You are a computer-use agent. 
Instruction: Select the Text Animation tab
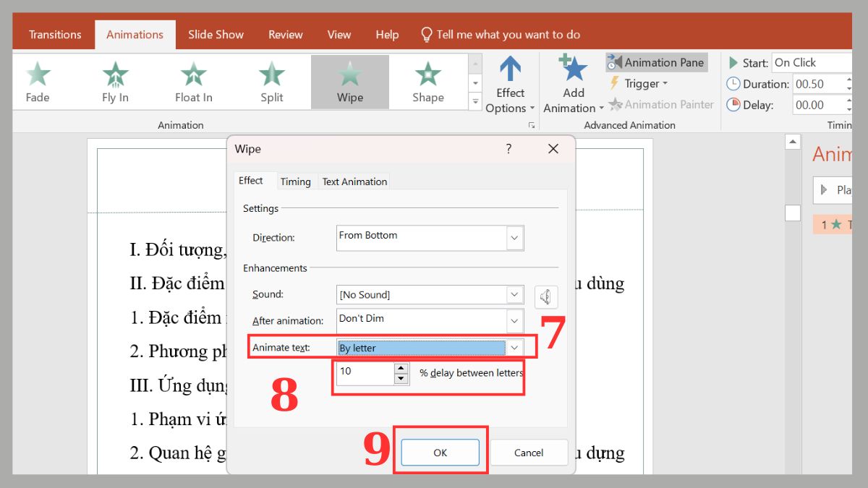point(354,181)
